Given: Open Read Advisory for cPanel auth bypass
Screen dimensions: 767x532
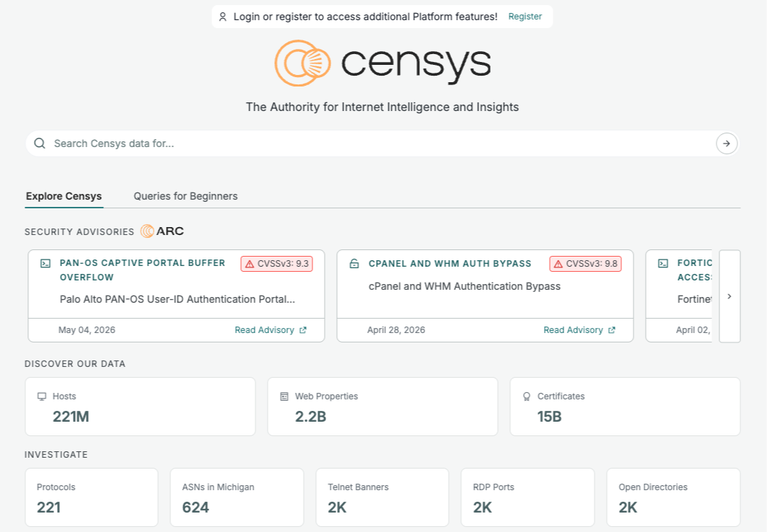Looking at the screenshot, I should coord(579,330).
